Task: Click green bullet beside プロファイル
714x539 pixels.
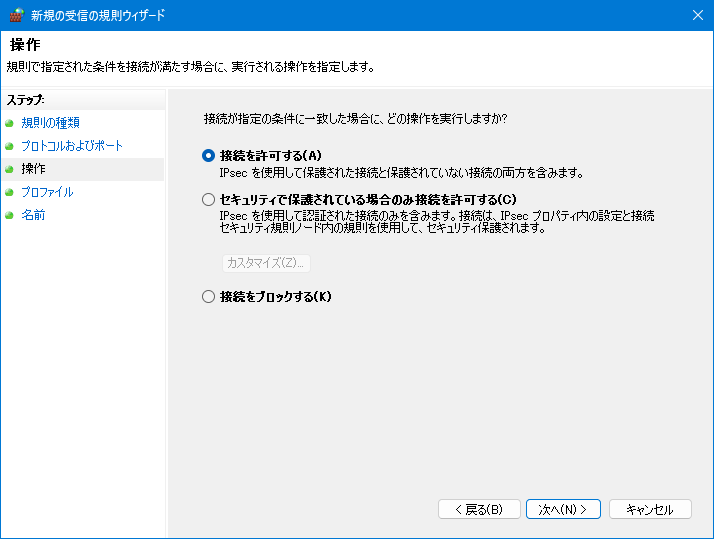Action: point(9,193)
